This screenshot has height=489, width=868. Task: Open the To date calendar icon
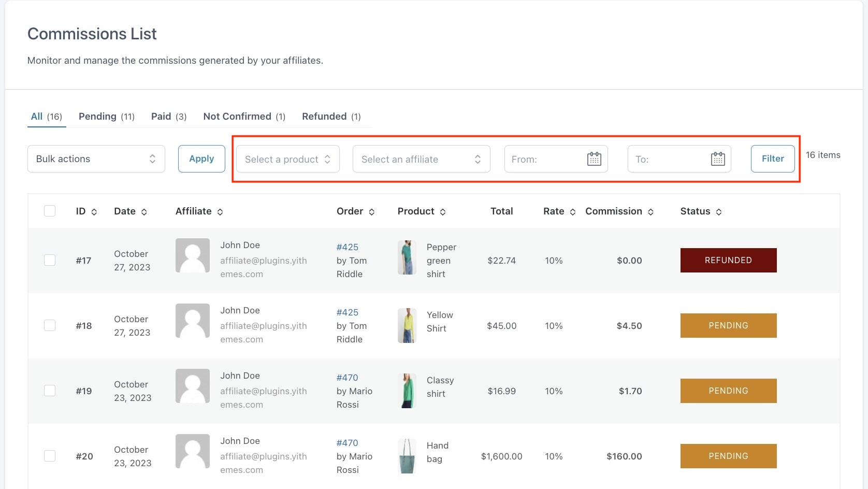point(718,159)
